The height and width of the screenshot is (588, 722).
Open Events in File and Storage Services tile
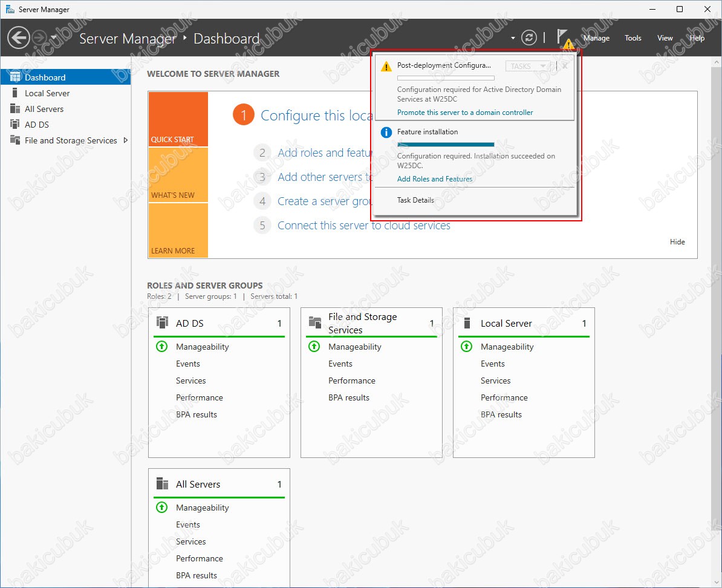[x=340, y=364]
